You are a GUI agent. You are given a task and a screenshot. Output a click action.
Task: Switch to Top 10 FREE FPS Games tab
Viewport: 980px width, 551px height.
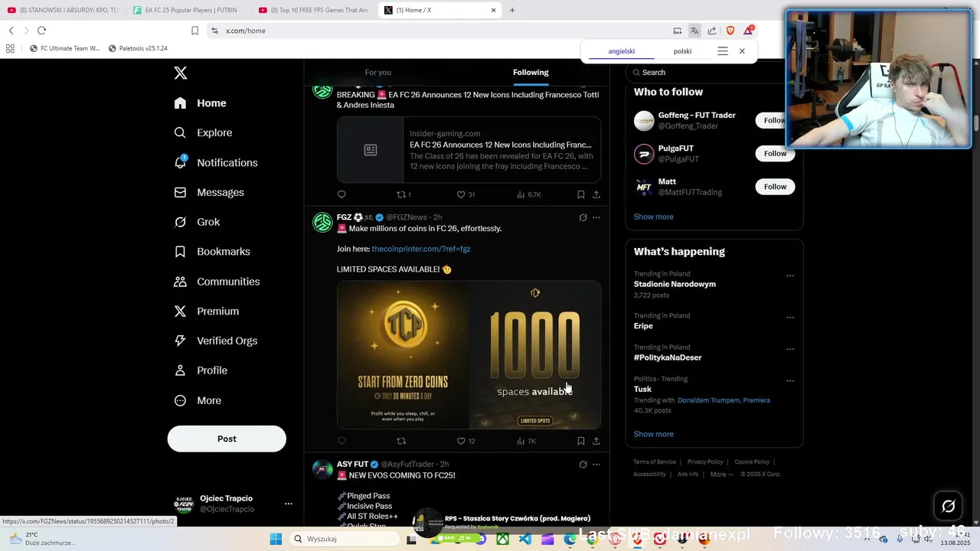pyautogui.click(x=315, y=10)
